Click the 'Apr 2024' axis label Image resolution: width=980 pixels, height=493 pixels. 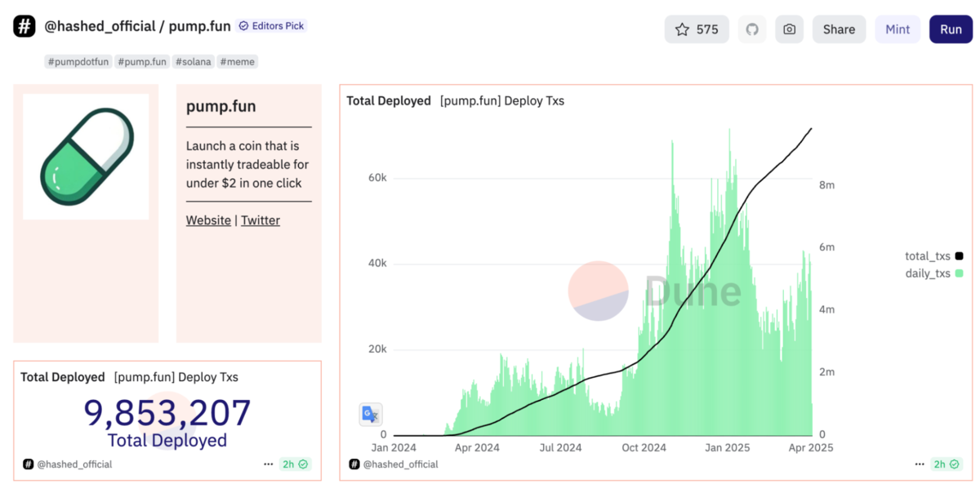(477, 448)
